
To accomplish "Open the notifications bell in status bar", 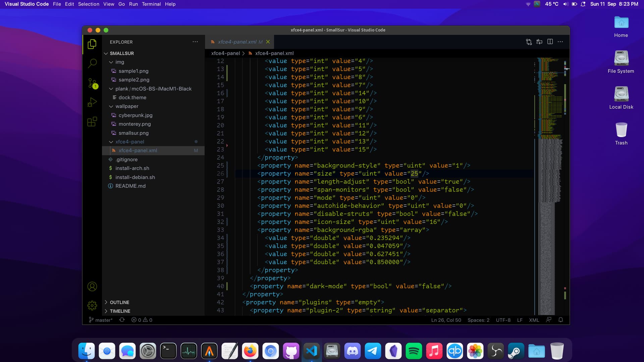I will click(560, 320).
